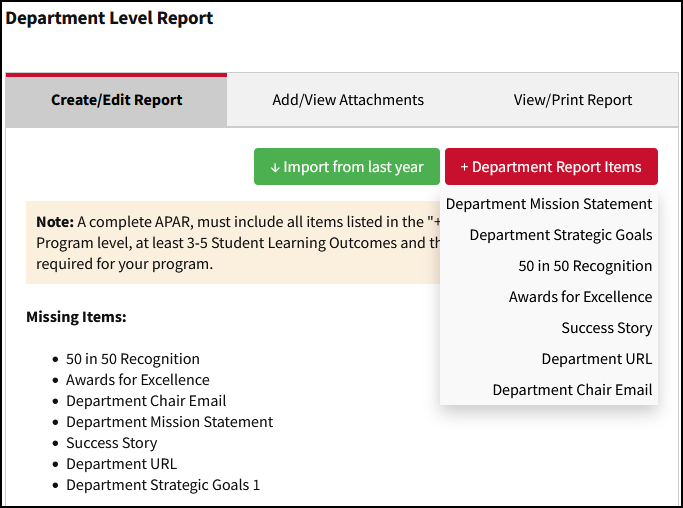Open the Add/View Attachments tab
This screenshot has width=683, height=508.
pyautogui.click(x=348, y=100)
